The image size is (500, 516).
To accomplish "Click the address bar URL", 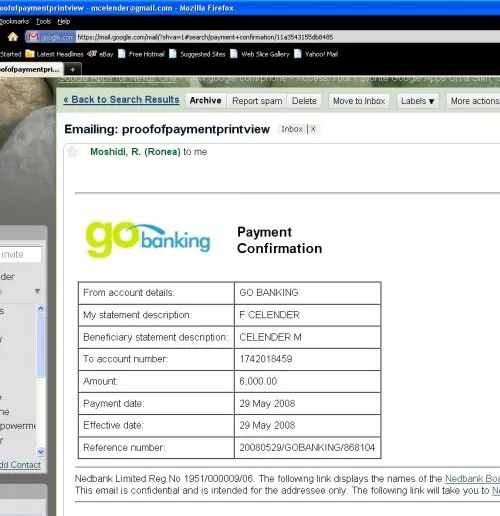I will [x=205, y=37].
